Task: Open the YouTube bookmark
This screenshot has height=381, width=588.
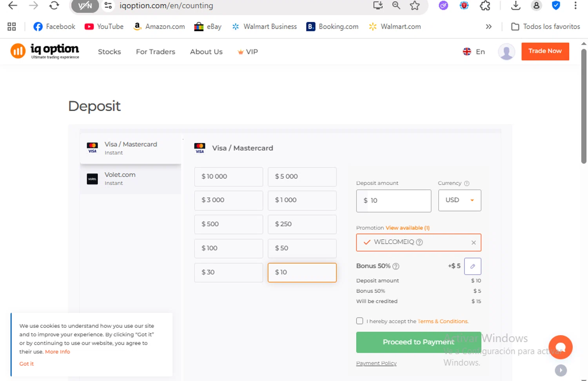Action: point(104,27)
